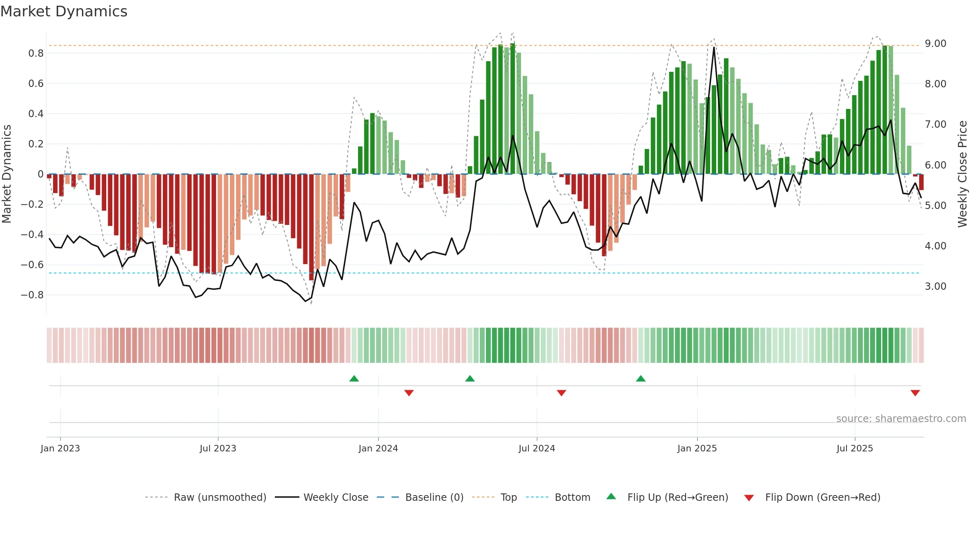Click the 0.4 left axis tick label

pyautogui.click(x=36, y=114)
